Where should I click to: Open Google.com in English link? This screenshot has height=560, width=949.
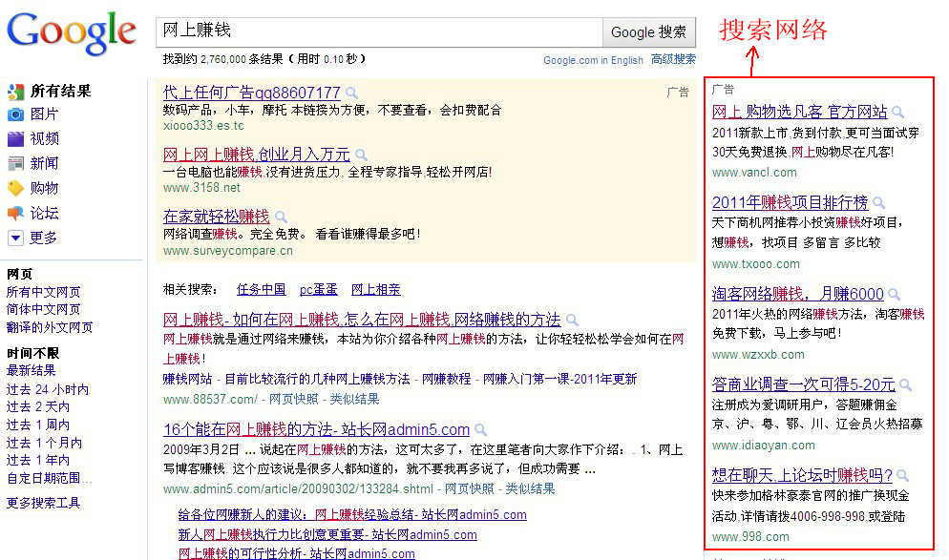(593, 60)
